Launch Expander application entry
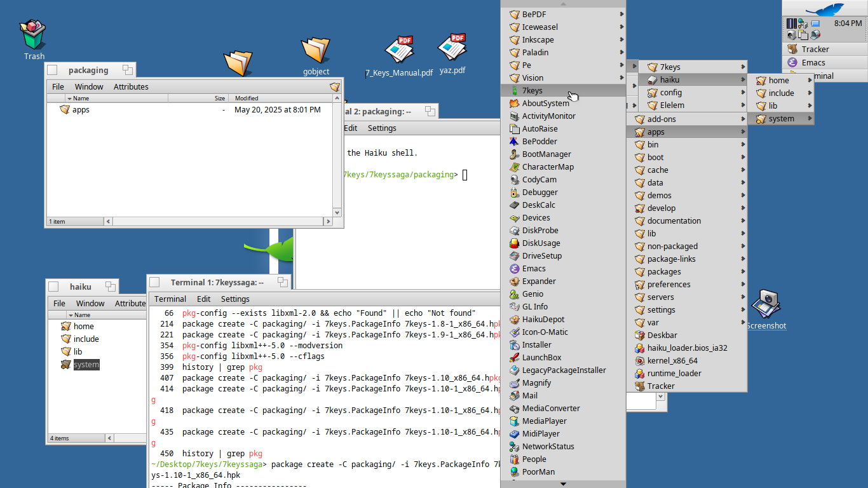This screenshot has height=488, width=868. [563, 281]
